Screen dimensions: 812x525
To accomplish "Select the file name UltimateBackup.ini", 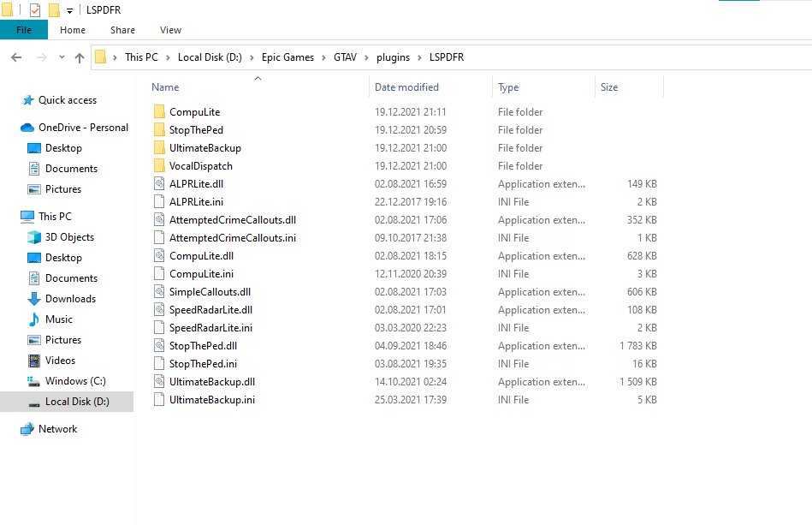I will [212, 400].
